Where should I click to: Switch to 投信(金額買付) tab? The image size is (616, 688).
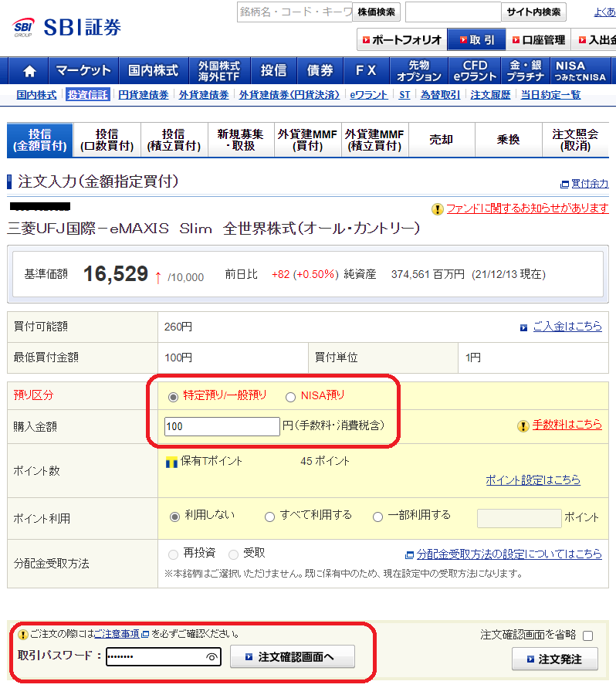pyautogui.click(x=40, y=140)
